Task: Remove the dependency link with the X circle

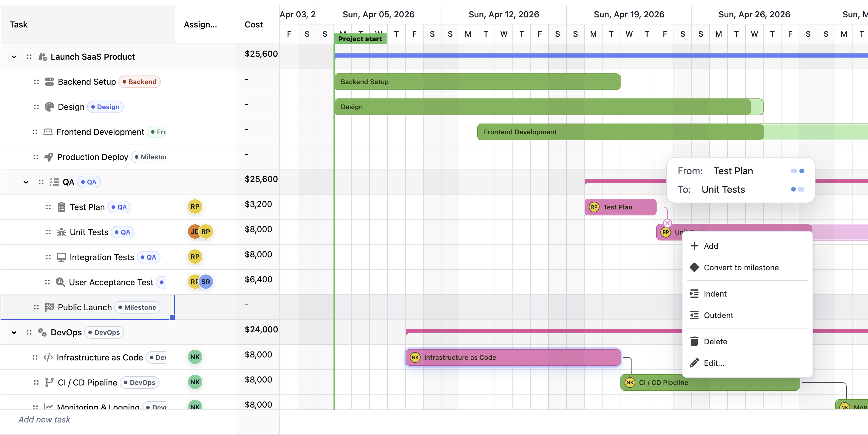Action: (667, 223)
